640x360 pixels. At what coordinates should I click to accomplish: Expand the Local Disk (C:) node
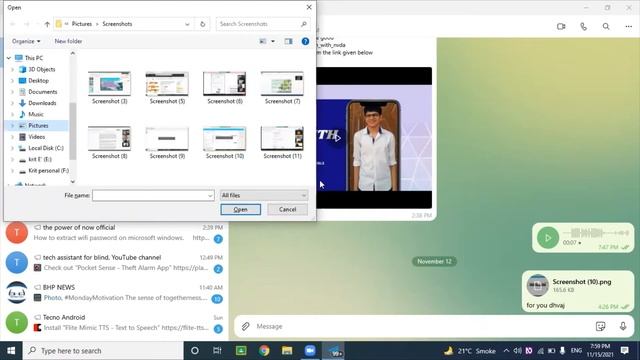pyautogui.click(x=12, y=148)
